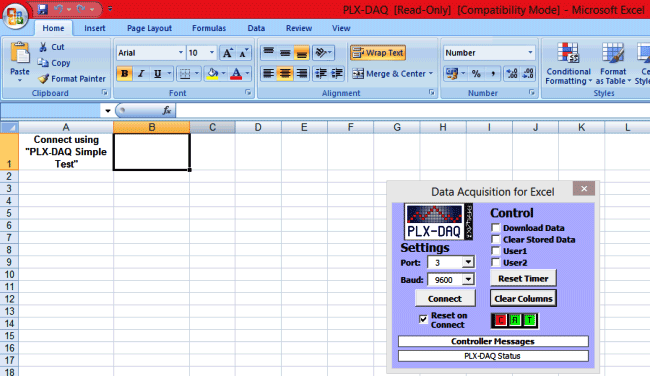Open Number format dropdown

[x=530, y=53]
